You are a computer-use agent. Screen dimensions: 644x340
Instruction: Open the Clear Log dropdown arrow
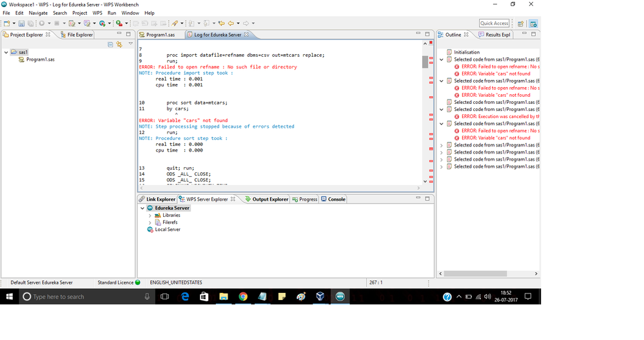[x=79, y=23]
